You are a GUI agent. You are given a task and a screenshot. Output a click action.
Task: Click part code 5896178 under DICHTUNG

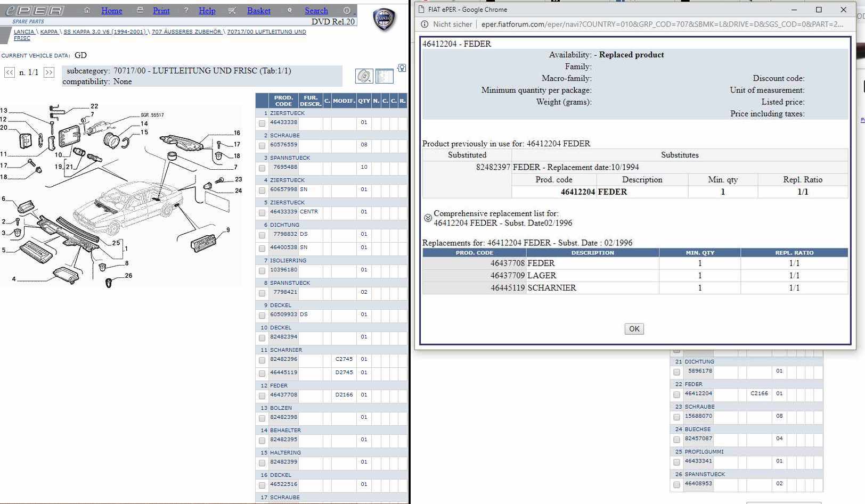(700, 371)
